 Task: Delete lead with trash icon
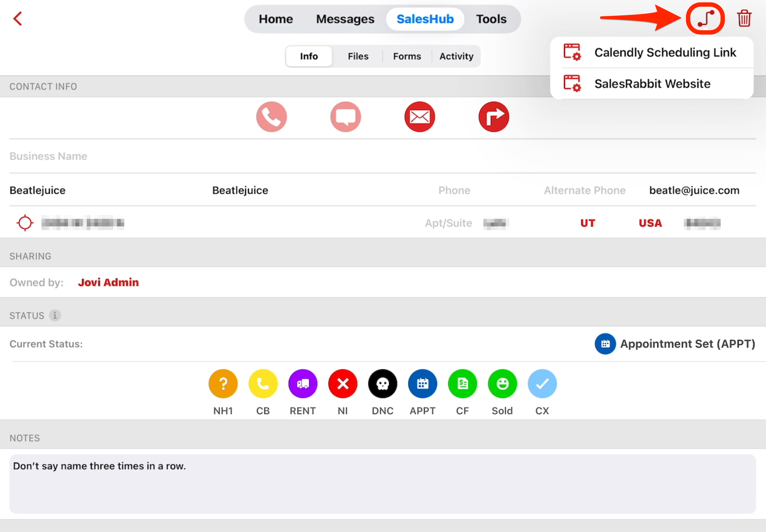click(x=744, y=19)
